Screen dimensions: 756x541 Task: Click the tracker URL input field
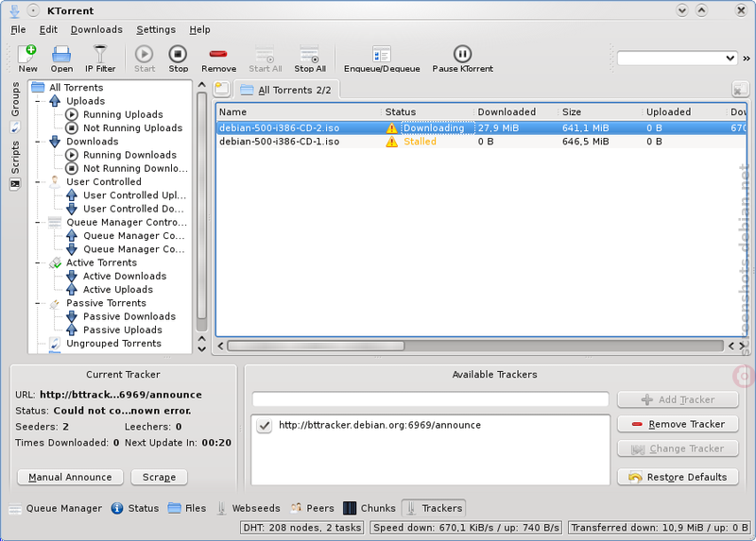(x=430, y=399)
